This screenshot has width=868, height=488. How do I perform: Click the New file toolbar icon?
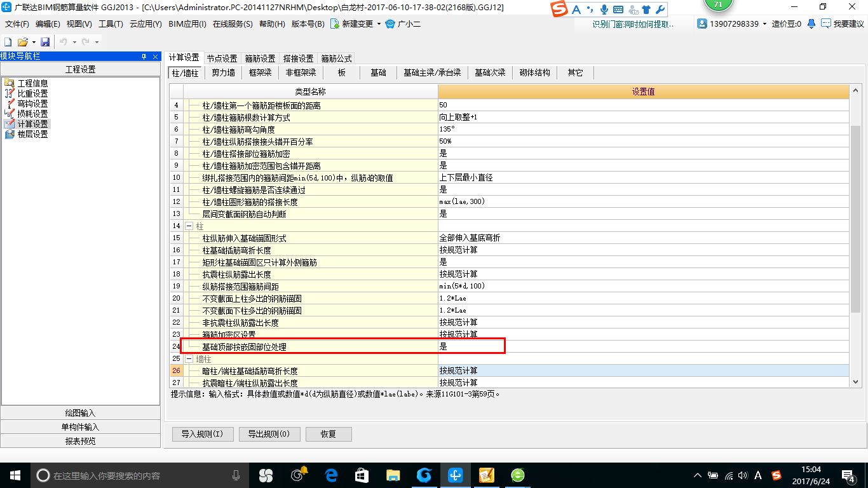8,41
